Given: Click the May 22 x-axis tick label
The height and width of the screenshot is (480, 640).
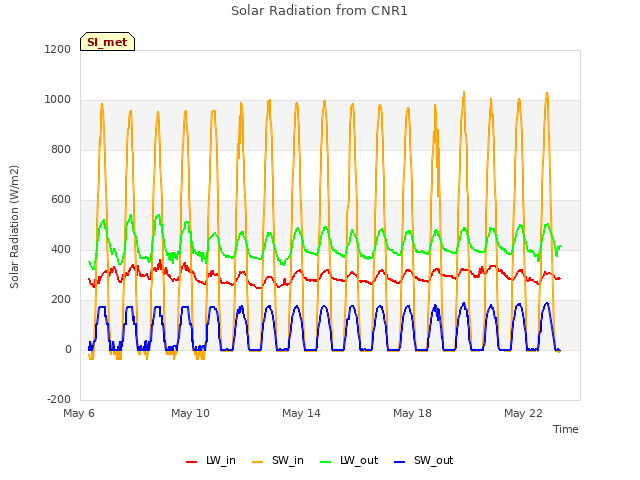Looking at the screenshot, I should pyautogui.click(x=523, y=413).
